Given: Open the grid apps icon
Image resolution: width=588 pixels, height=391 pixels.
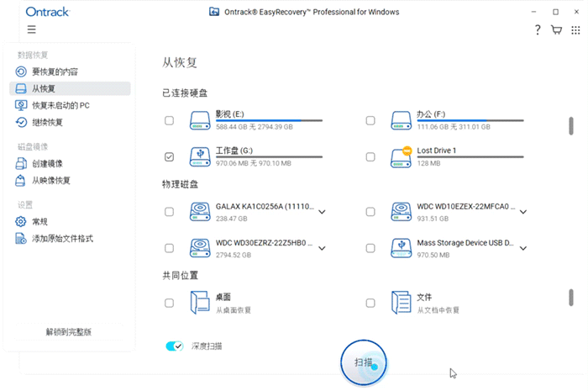Looking at the screenshot, I should [x=575, y=30].
